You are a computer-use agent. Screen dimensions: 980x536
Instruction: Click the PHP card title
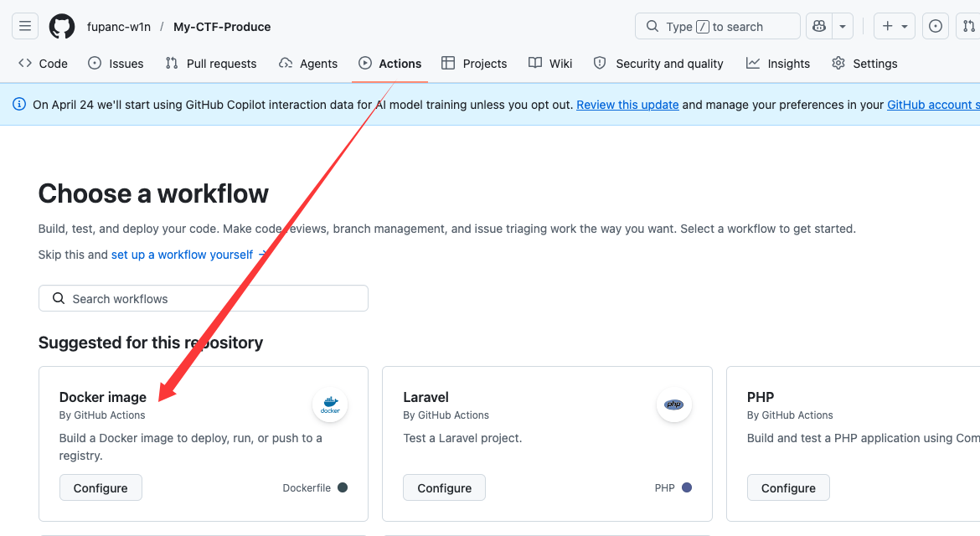(x=761, y=397)
